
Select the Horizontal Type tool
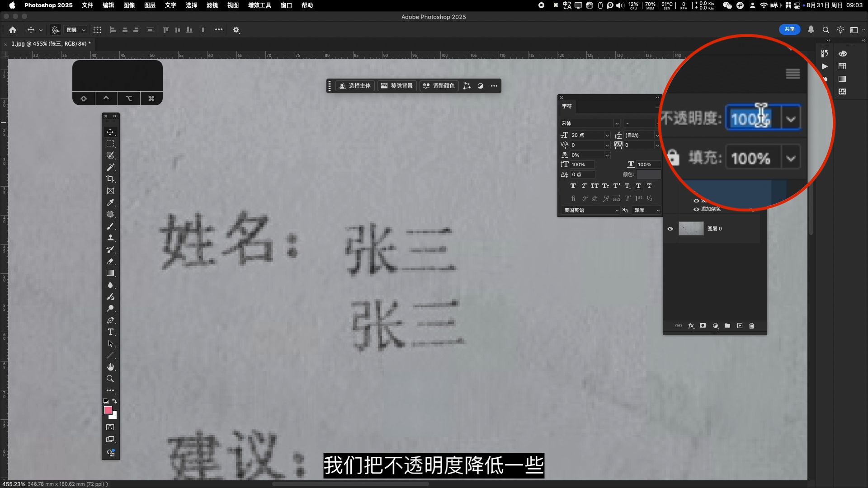tap(110, 332)
